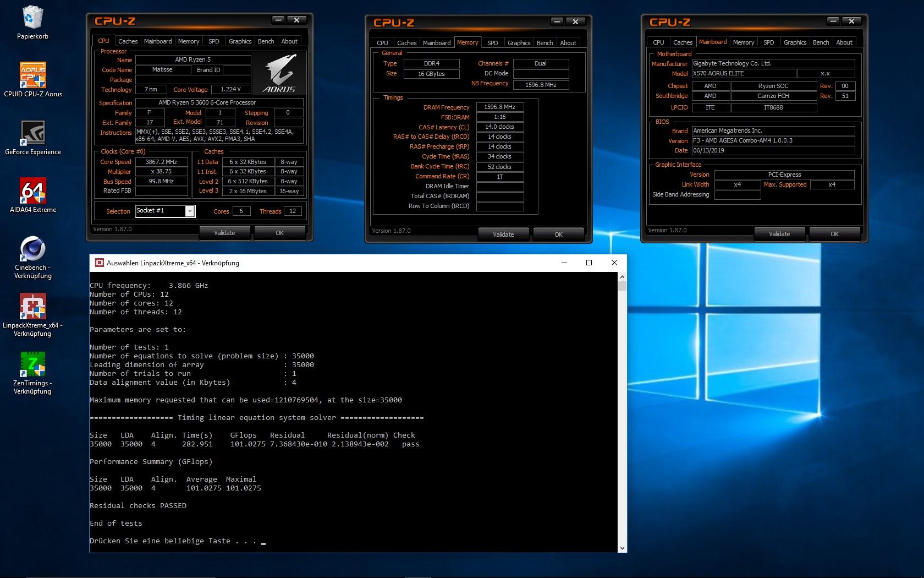Click the Cores count field showing 6
Screen dimensions: 924x578
pos(241,211)
